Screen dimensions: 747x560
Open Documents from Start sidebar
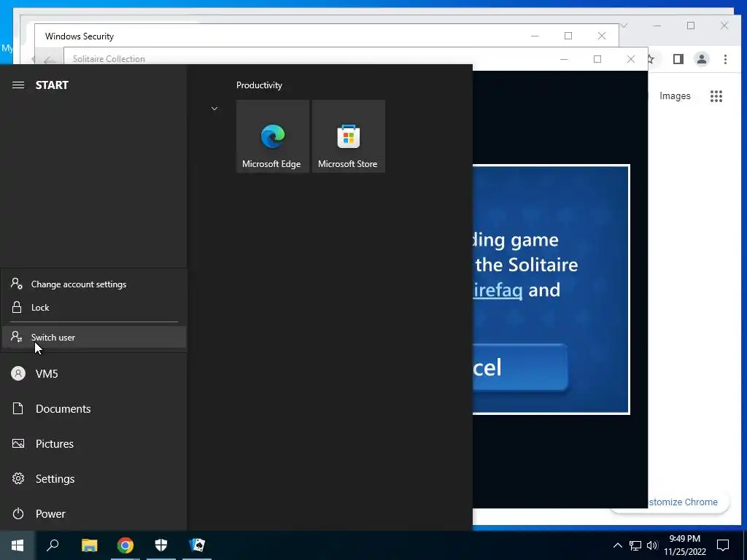pyautogui.click(x=94, y=408)
